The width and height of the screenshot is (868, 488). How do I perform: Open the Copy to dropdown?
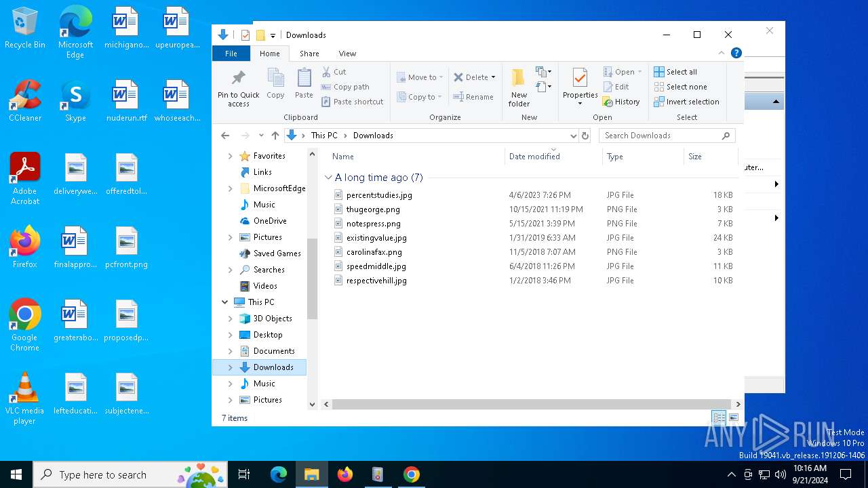tap(420, 97)
